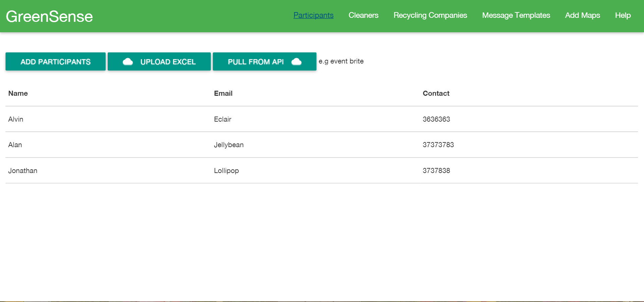Screen dimensions: 644x302
Task: Click the Lollipop email cell
Action: coord(226,171)
